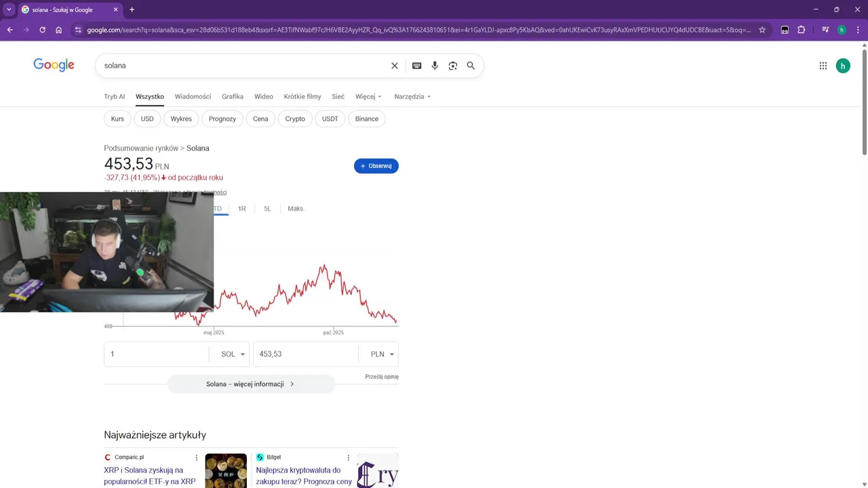Click the PLN amount field showing 453,53
Viewport: 868px width, 488px height.
click(306, 354)
